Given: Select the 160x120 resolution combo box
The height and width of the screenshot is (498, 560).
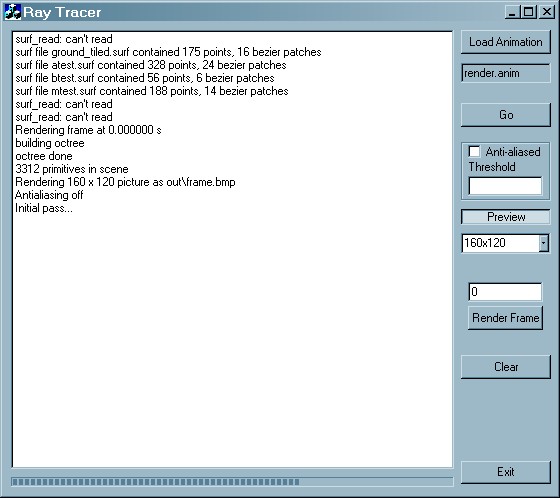Looking at the screenshot, I should coord(505,243).
